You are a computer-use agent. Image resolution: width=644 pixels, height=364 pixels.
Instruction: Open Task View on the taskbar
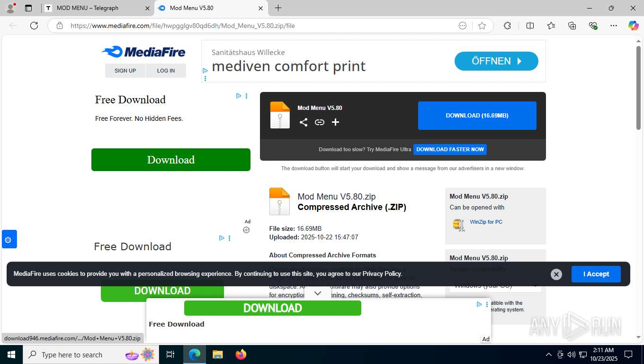click(x=170, y=355)
